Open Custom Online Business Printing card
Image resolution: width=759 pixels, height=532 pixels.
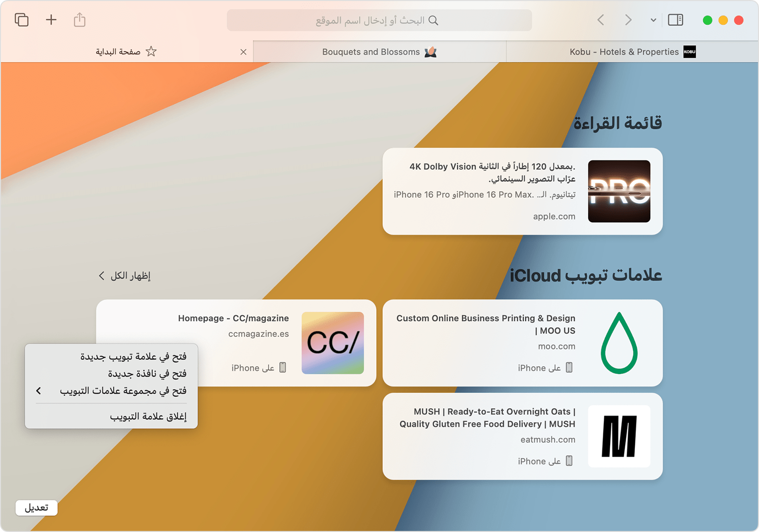point(523,343)
